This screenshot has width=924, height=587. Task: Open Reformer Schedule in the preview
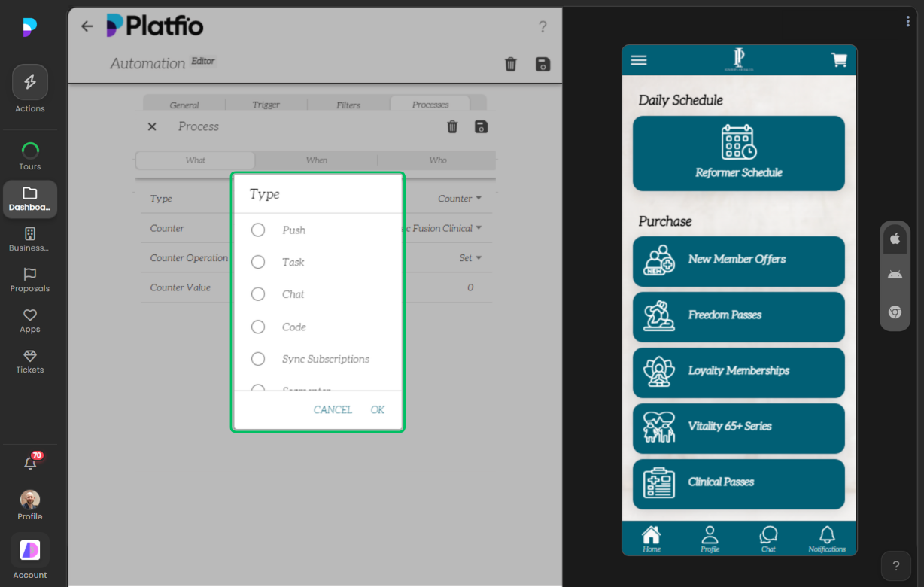(x=738, y=153)
